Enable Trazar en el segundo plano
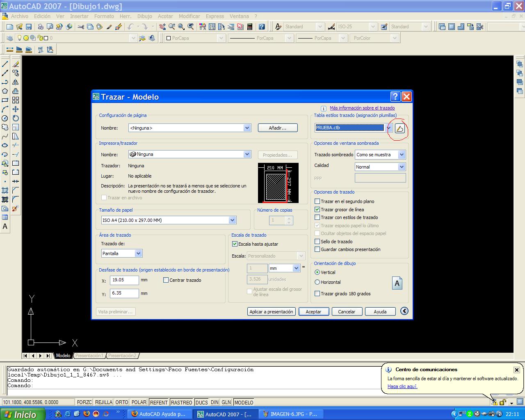This screenshot has height=420, width=525. tap(317, 201)
